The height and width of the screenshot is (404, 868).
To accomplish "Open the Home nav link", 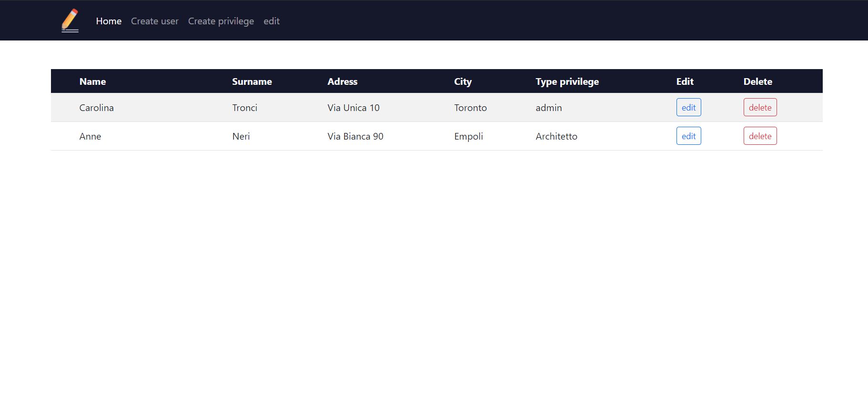I will point(109,21).
